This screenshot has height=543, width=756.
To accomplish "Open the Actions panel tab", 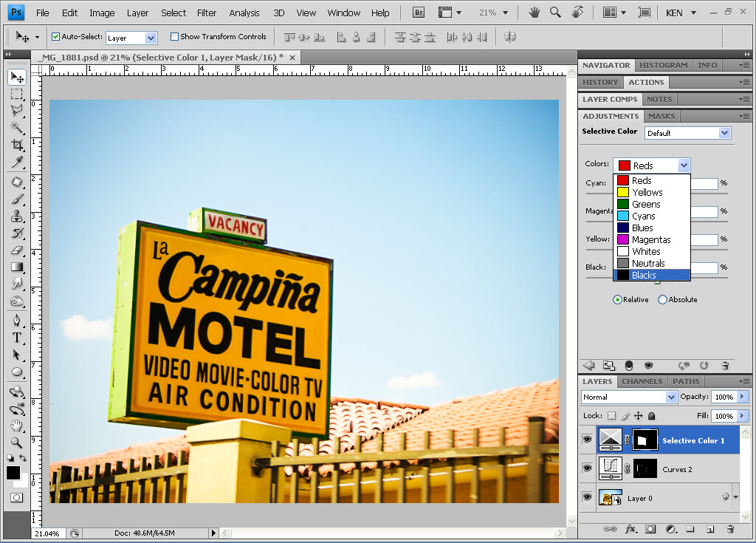I will tap(646, 82).
